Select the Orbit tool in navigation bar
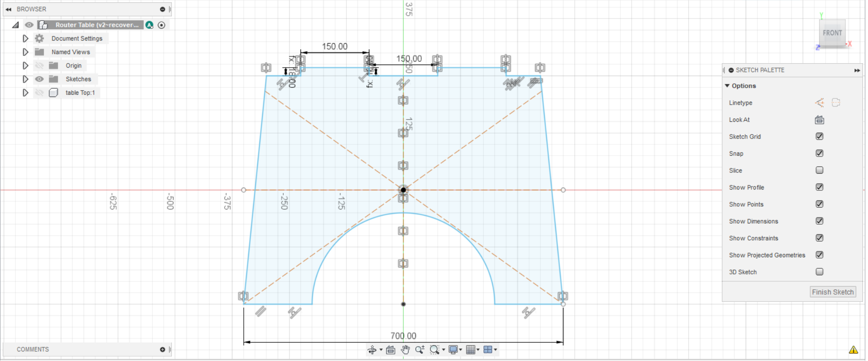The width and height of the screenshot is (868, 361). (372, 350)
